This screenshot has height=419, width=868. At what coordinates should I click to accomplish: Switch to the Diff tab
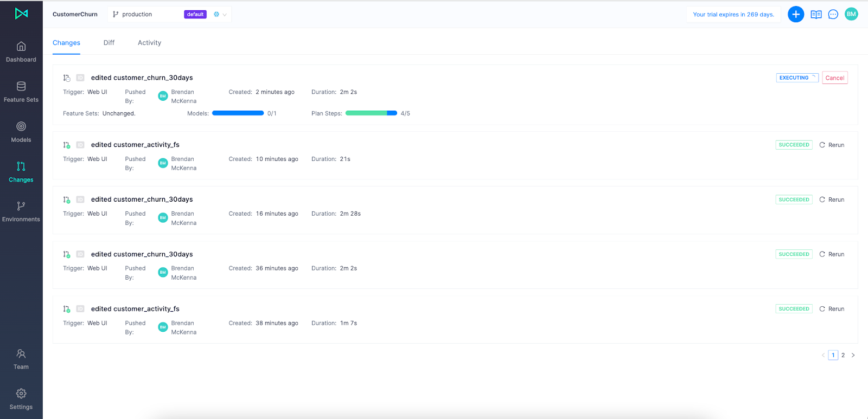(109, 43)
